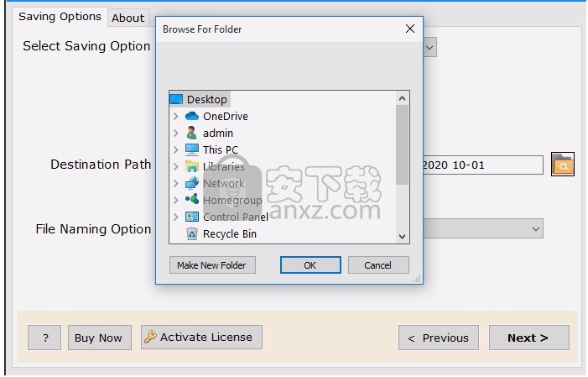Screen dimensions: 588x377
Task: Close the Browse For Folder dialog
Action: click(410, 29)
